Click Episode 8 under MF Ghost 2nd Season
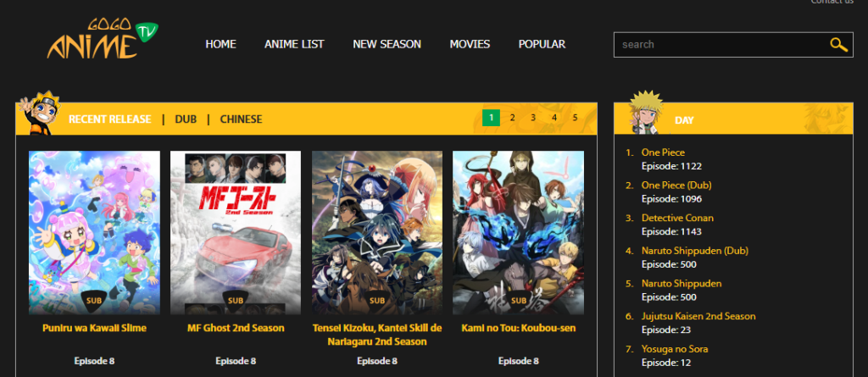 [x=236, y=361]
